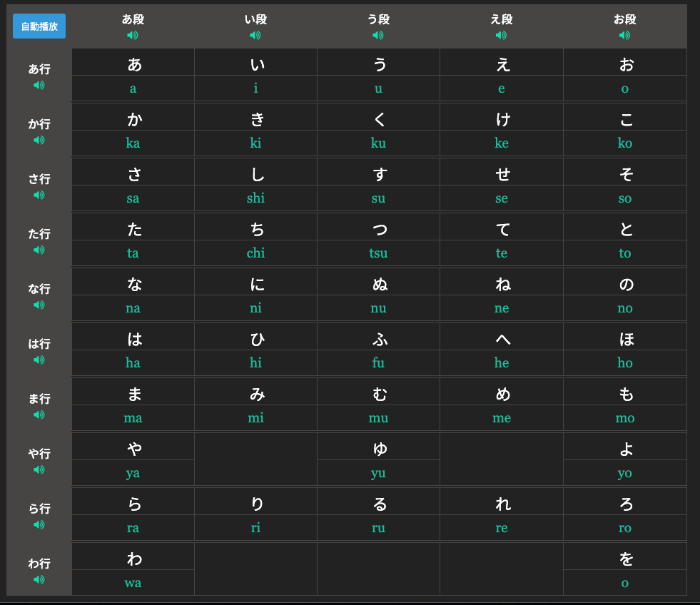Play audio for the あ段 column
This screenshot has width=700, height=605.
click(133, 35)
